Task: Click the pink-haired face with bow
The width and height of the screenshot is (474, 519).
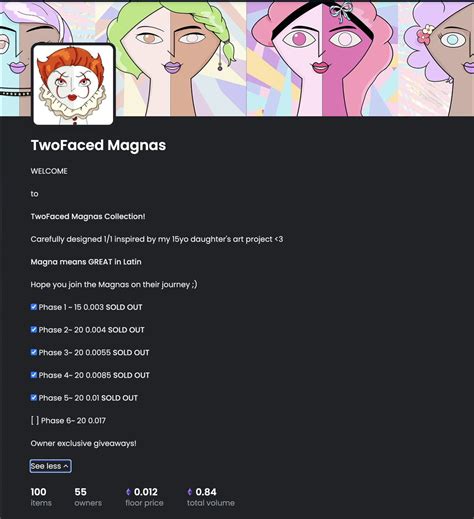Action: [x=322, y=58]
